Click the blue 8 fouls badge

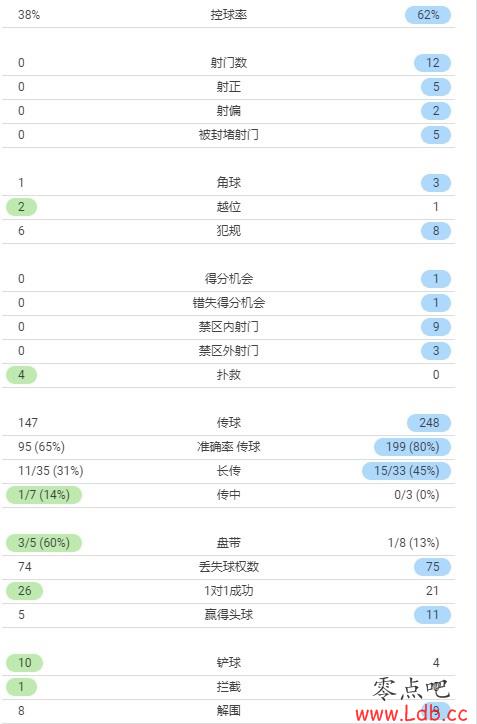coord(435,231)
